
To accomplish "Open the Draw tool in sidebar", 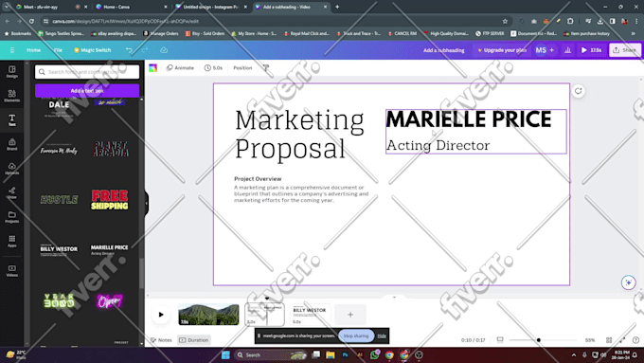I will coord(12,192).
